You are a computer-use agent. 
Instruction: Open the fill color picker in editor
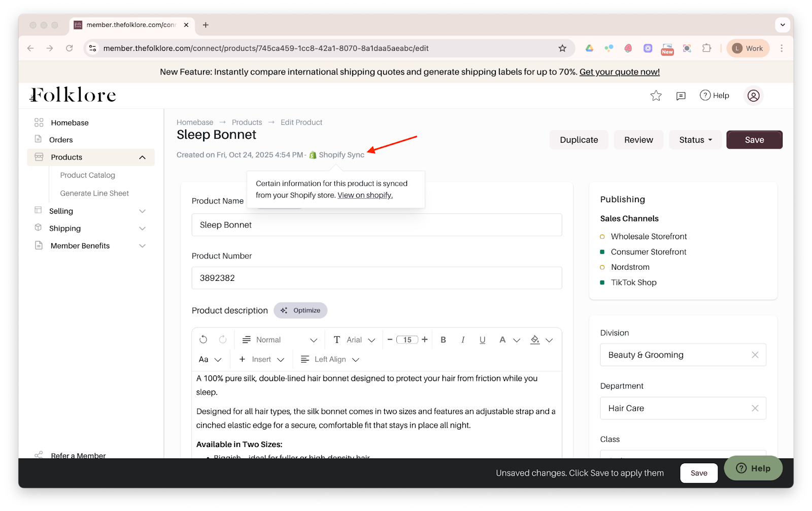535,340
